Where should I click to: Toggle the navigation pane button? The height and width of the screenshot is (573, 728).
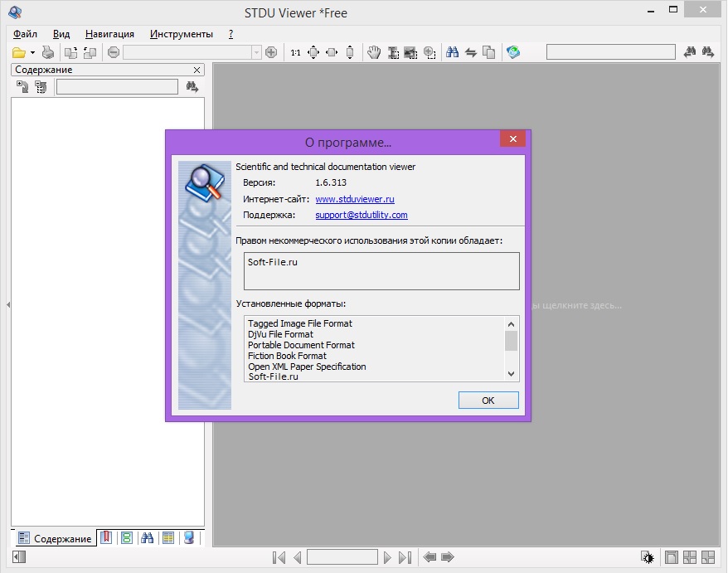[x=19, y=556]
